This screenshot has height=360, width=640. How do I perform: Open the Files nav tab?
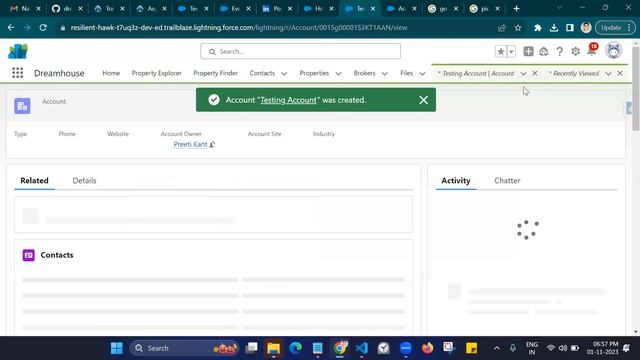[x=407, y=73]
